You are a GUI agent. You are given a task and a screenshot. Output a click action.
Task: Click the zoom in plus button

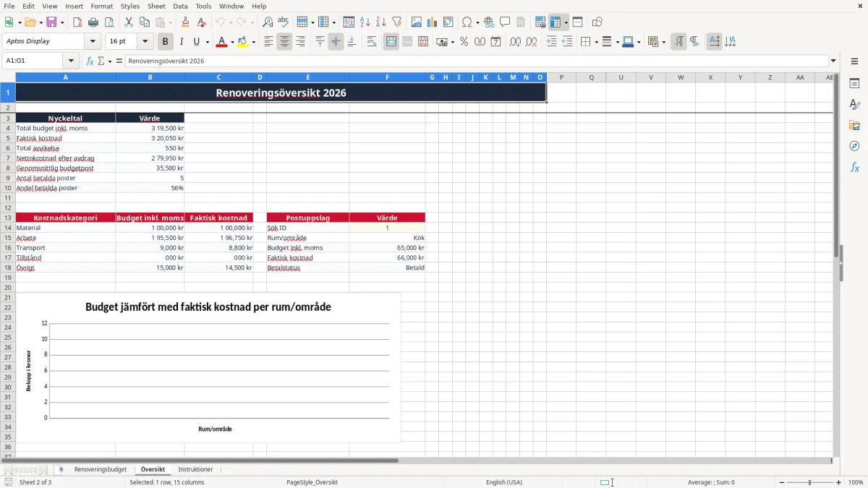click(x=839, y=482)
